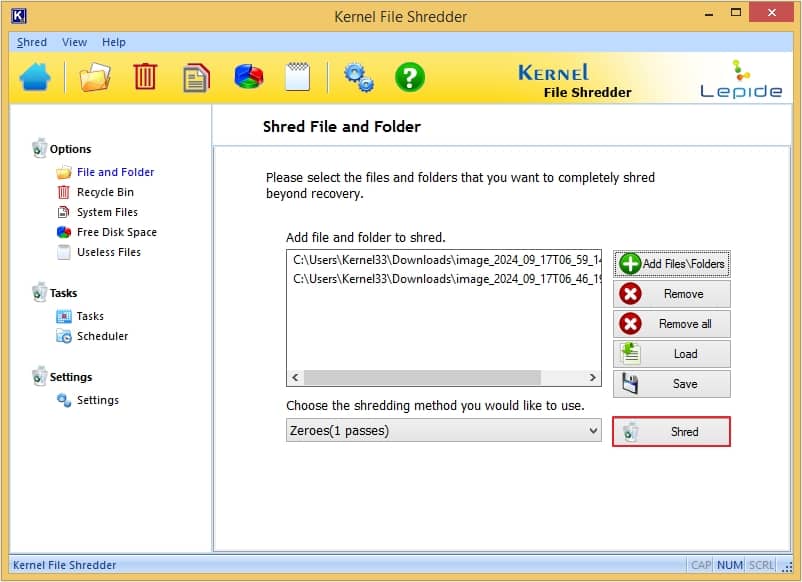The height and width of the screenshot is (582, 802).
Task: Open the System Files toolbar icon
Action: [196, 78]
